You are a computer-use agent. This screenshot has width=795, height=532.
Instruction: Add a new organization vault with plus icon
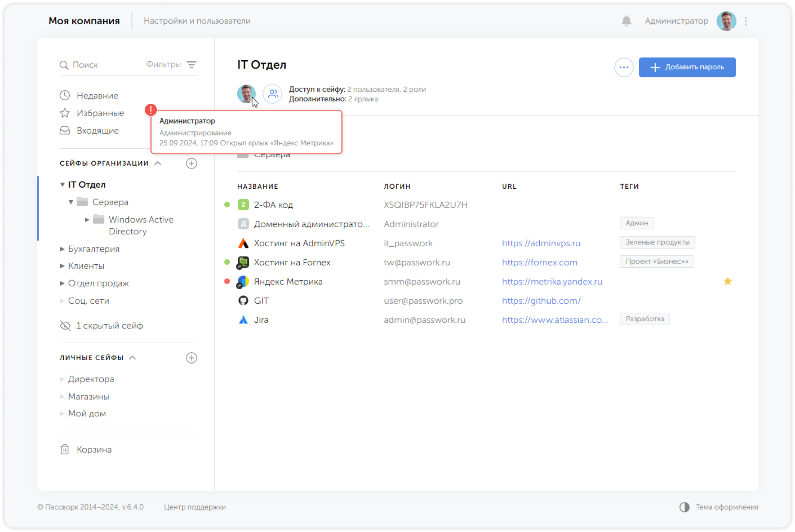[191, 163]
